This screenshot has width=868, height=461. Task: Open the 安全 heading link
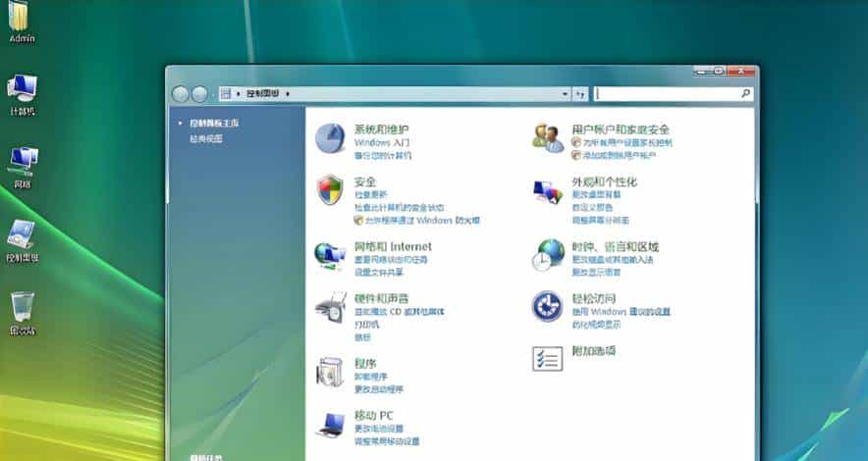[x=365, y=181]
